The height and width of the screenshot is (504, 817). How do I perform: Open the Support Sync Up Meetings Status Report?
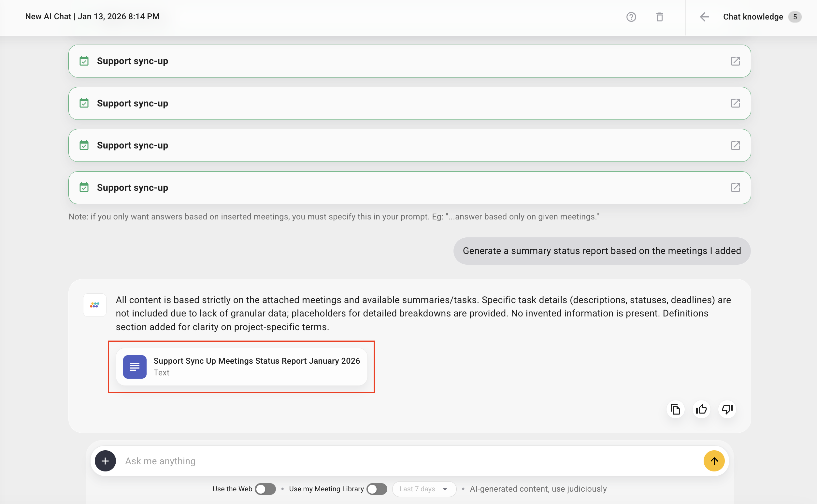(x=256, y=366)
